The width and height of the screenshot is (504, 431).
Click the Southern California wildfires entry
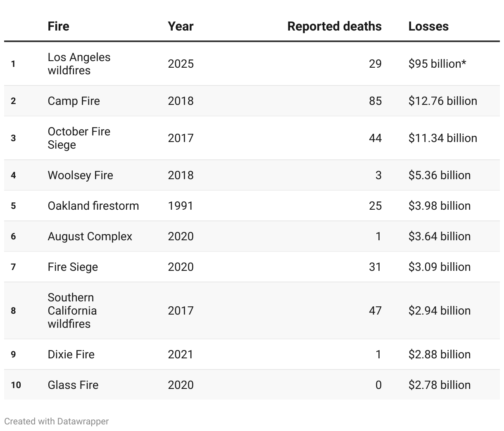[72, 310]
